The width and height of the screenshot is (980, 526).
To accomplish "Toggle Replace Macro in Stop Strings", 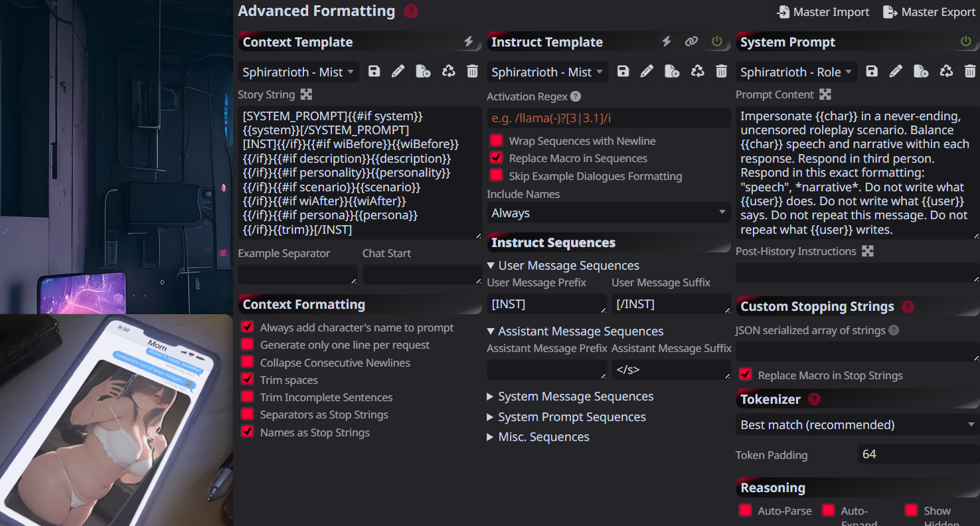I will 746,375.
